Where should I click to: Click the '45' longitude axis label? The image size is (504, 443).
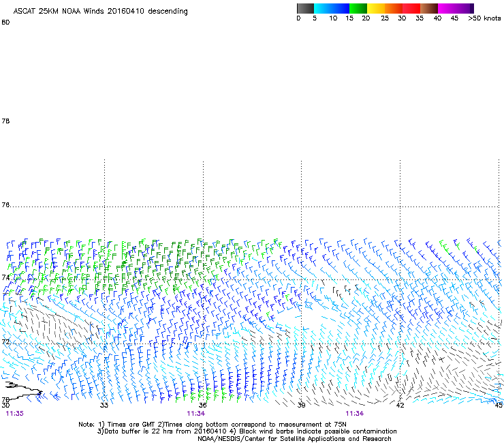click(x=499, y=405)
